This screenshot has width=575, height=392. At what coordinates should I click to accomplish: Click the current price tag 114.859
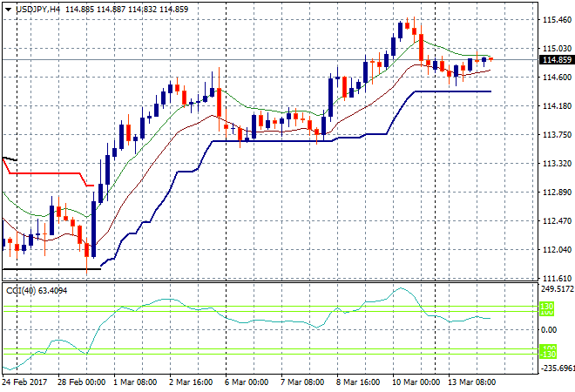tap(557, 60)
